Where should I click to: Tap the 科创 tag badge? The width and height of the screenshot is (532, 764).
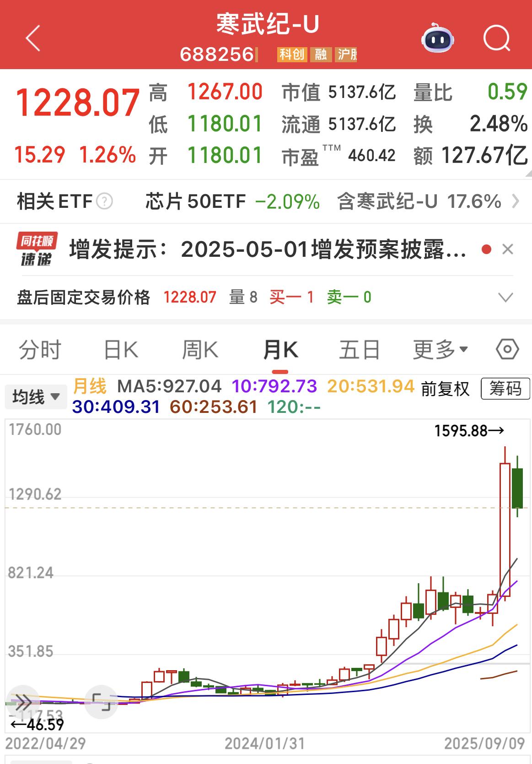[292, 54]
